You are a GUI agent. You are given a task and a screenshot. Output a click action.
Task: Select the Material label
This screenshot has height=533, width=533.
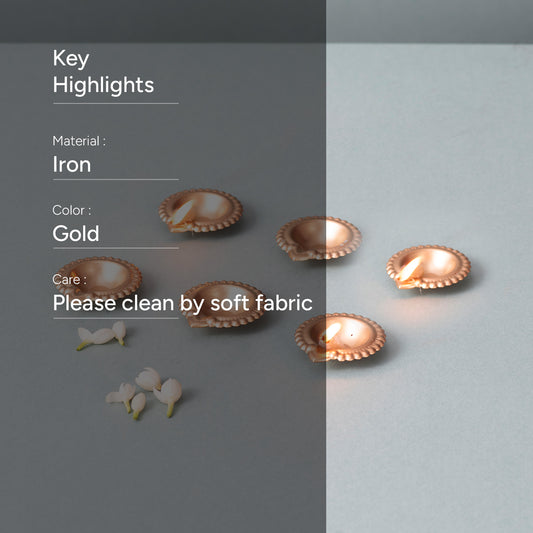coord(79,141)
